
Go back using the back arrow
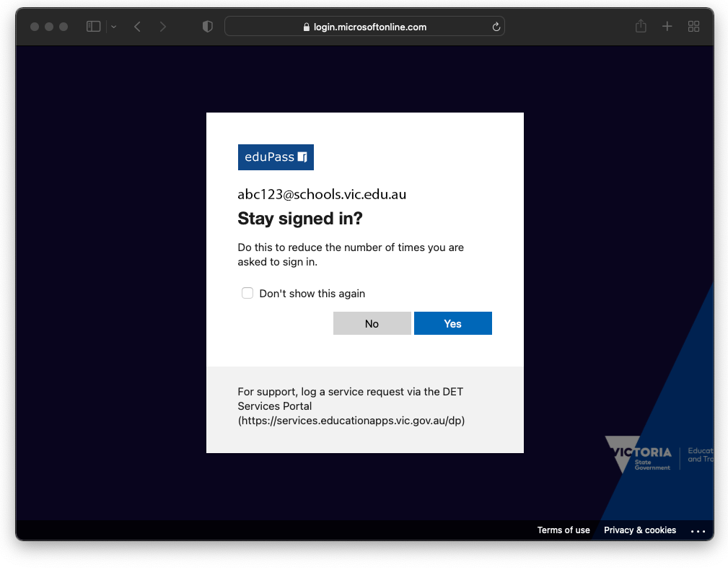(137, 27)
